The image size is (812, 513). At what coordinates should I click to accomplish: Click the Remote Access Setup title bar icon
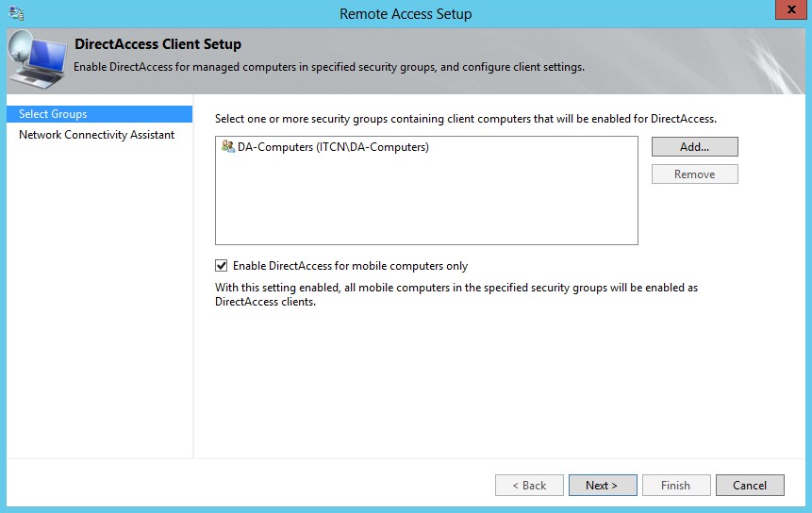pyautogui.click(x=16, y=13)
